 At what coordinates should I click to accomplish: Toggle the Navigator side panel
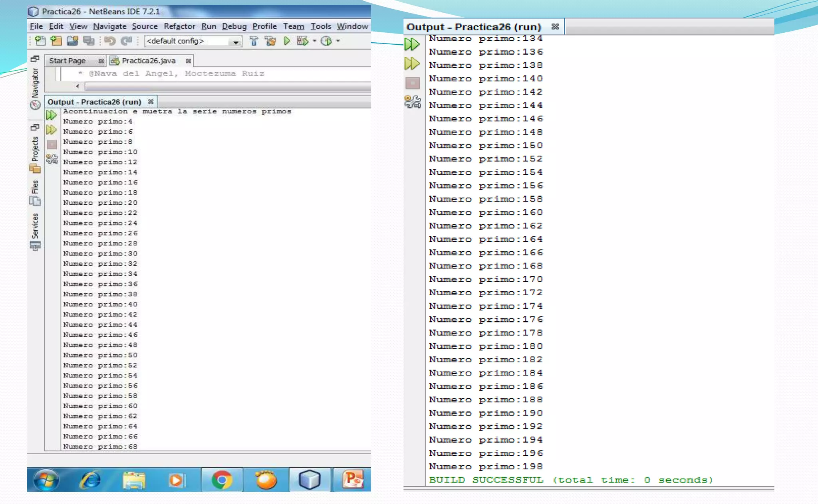coord(35,84)
